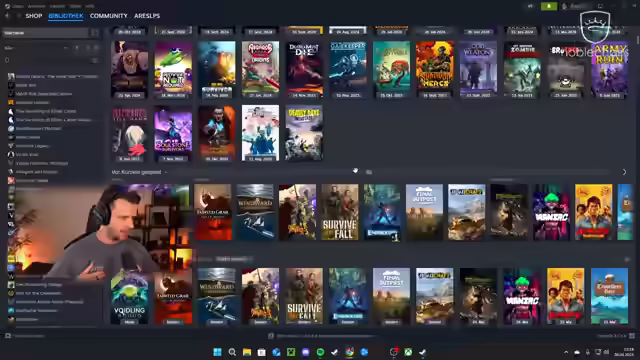Open the advanced filter icon beside search
640x360 pixels.
point(95,60)
